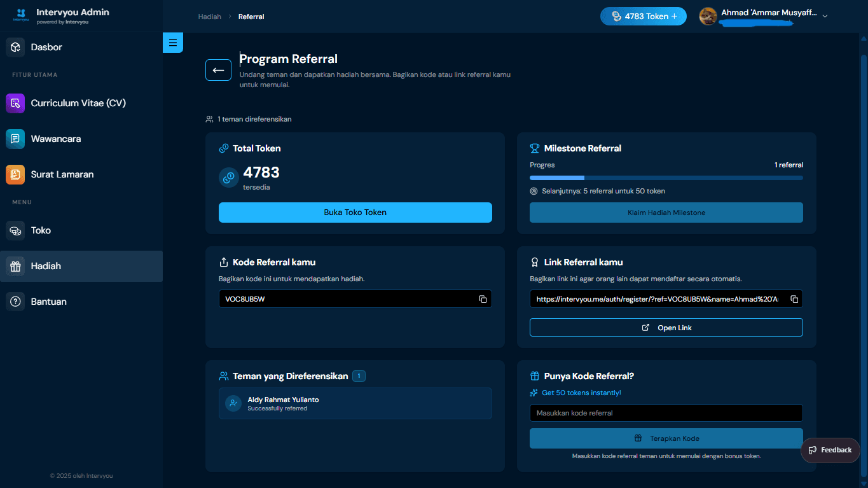Click the Link Referral badge icon
Viewport: 868px width, 488px height.
pyautogui.click(x=535, y=262)
